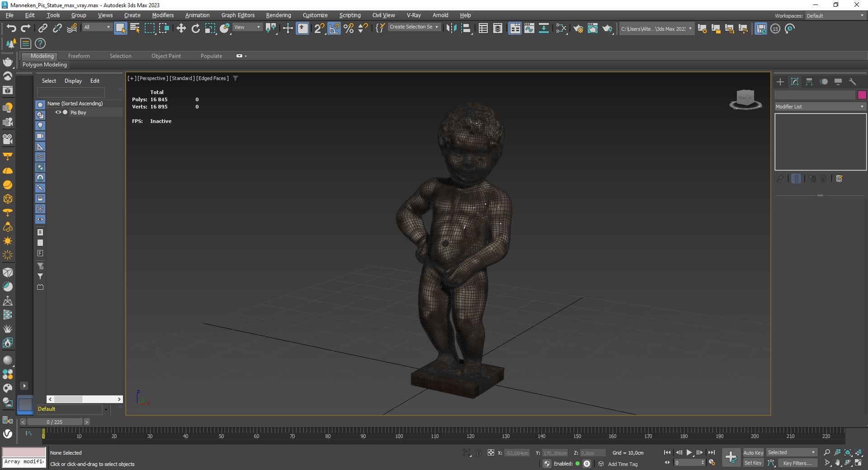Expand the Modifier List dropdown

[820, 107]
